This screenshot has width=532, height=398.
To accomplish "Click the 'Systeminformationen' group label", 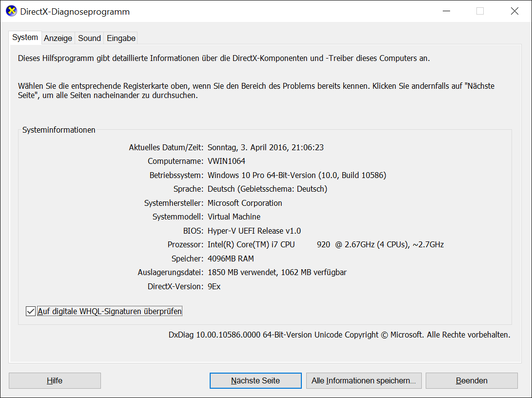I will (59, 130).
